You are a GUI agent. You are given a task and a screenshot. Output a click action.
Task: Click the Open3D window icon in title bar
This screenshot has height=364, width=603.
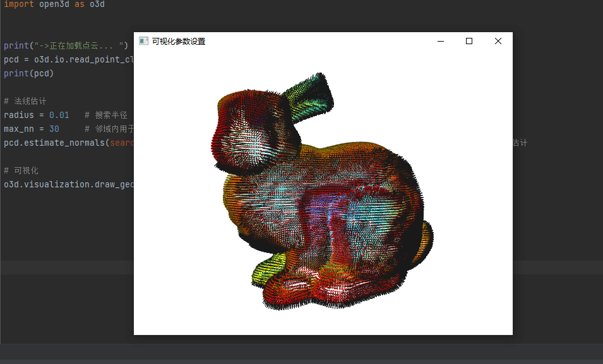(144, 41)
